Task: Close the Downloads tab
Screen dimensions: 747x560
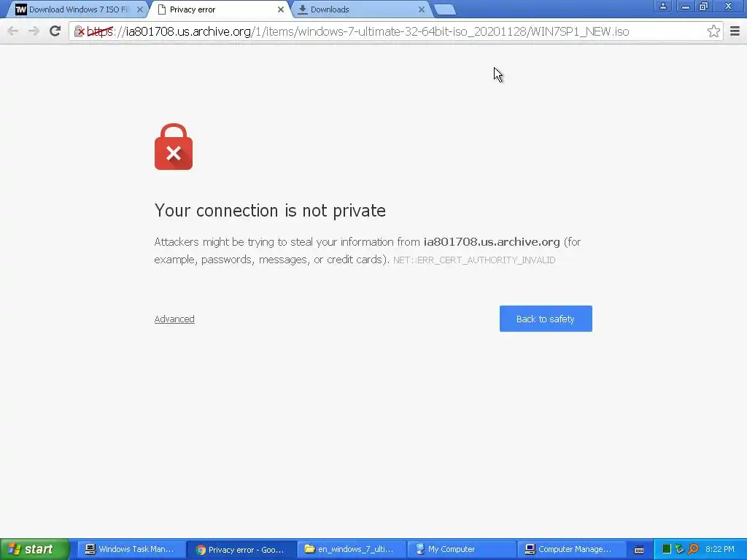Action: tap(421, 9)
